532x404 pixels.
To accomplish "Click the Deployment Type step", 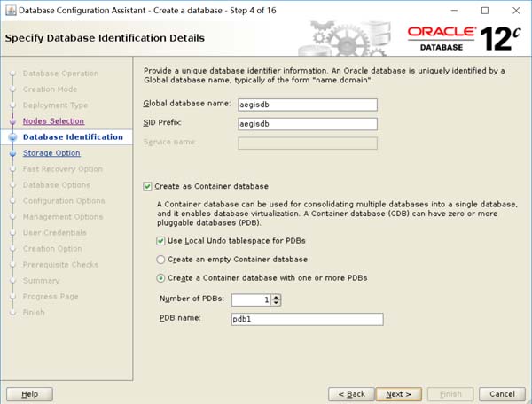I will (x=55, y=105).
